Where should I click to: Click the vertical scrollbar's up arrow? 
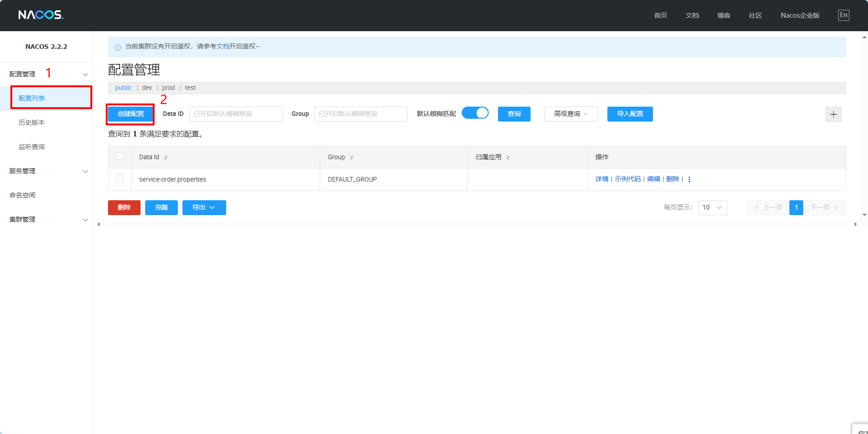[x=864, y=37]
